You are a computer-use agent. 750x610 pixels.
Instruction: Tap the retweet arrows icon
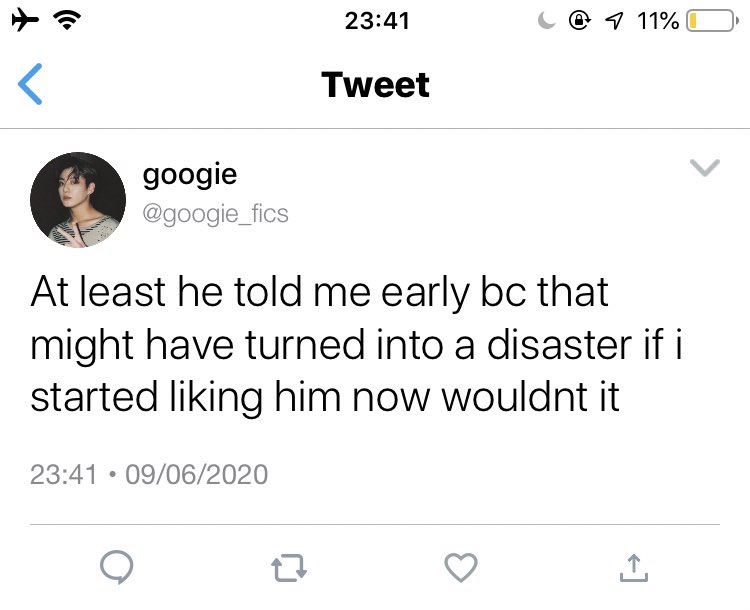pyautogui.click(x=289, y=568)
